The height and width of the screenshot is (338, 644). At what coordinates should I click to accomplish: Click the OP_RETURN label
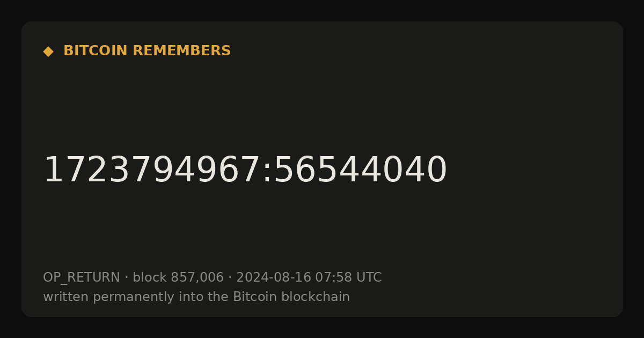[x=82, y=278]
